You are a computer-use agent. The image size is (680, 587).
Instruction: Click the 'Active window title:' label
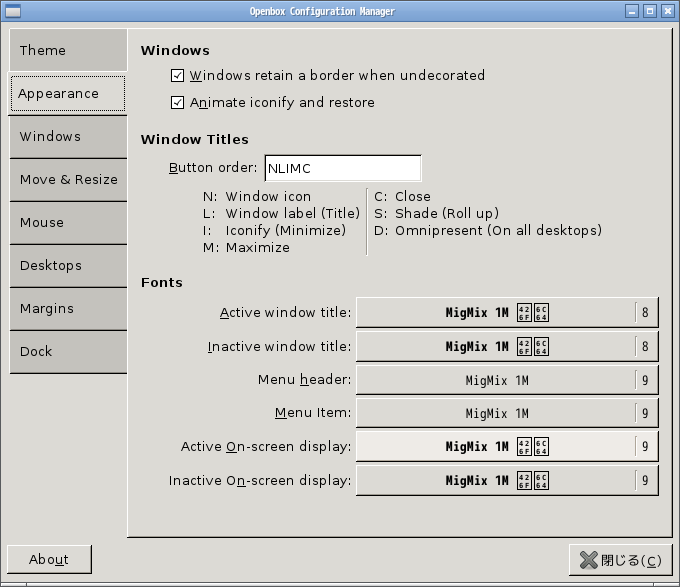pyautogui.click(x=285, y=312)
